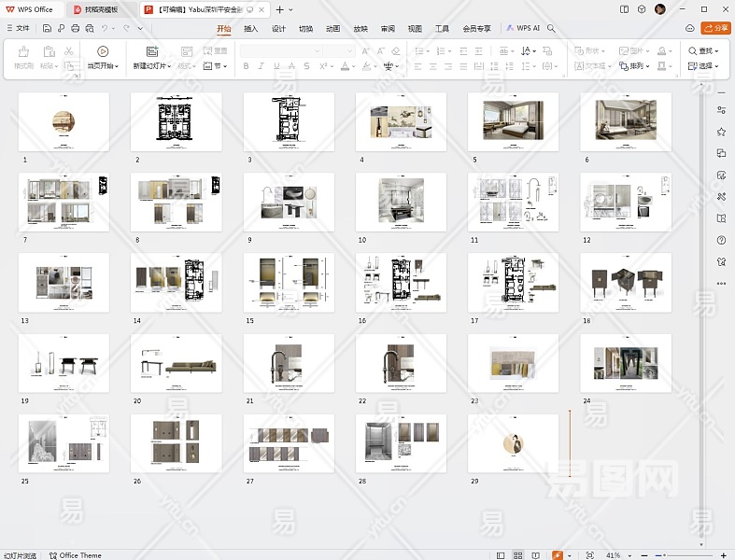
Task: Click the Find (查找) magnifier icon
Action: 693,50
